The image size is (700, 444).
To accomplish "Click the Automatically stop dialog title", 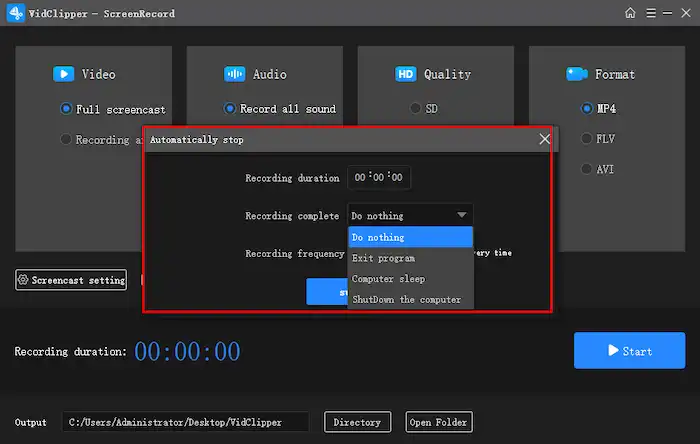I will click(x=197, y=140).
